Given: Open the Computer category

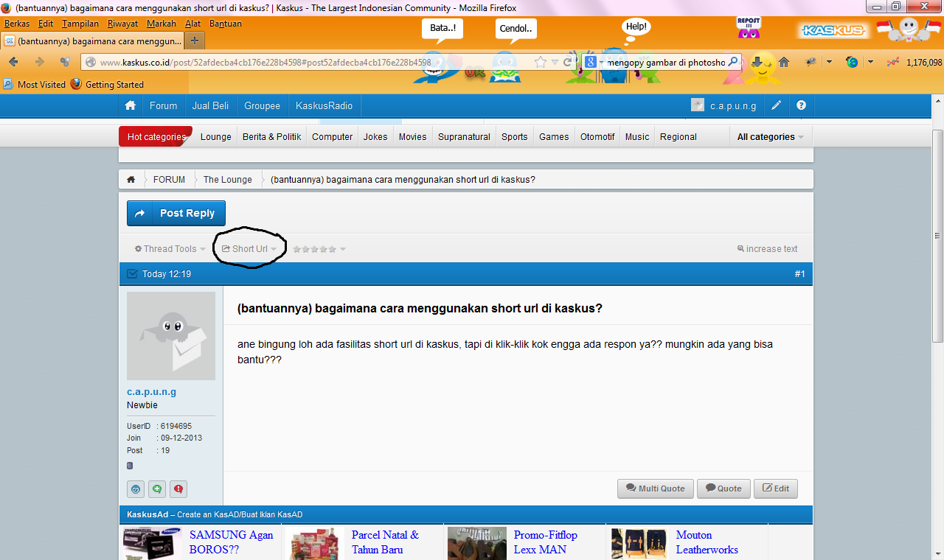Looking at the screenshot, I should pos(332,137).
